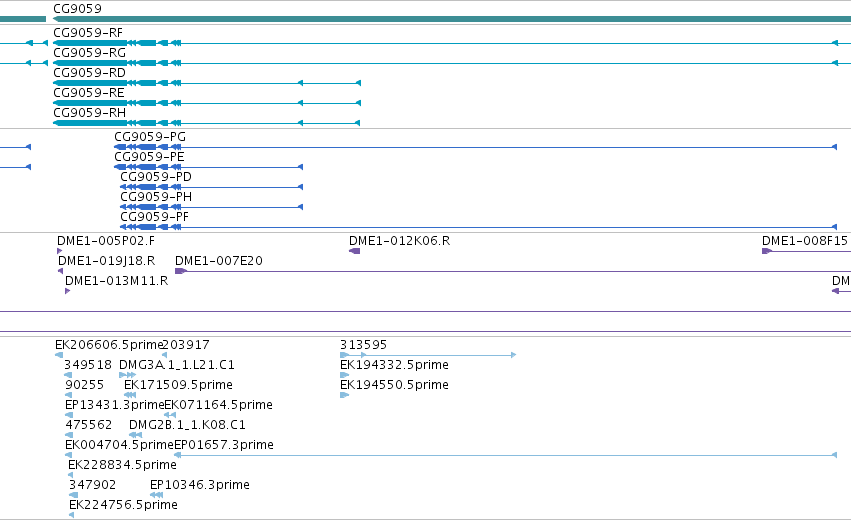Image resolution: width=851 pixels, height=520 pixels.
Task: Click the EK206606.5prime EST label
Action: 109,345
